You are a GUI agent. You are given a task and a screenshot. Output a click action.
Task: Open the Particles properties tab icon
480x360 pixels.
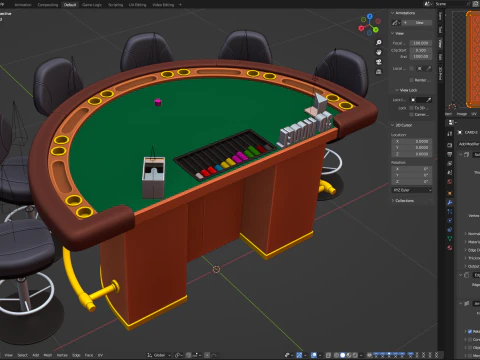coord(450,211)
